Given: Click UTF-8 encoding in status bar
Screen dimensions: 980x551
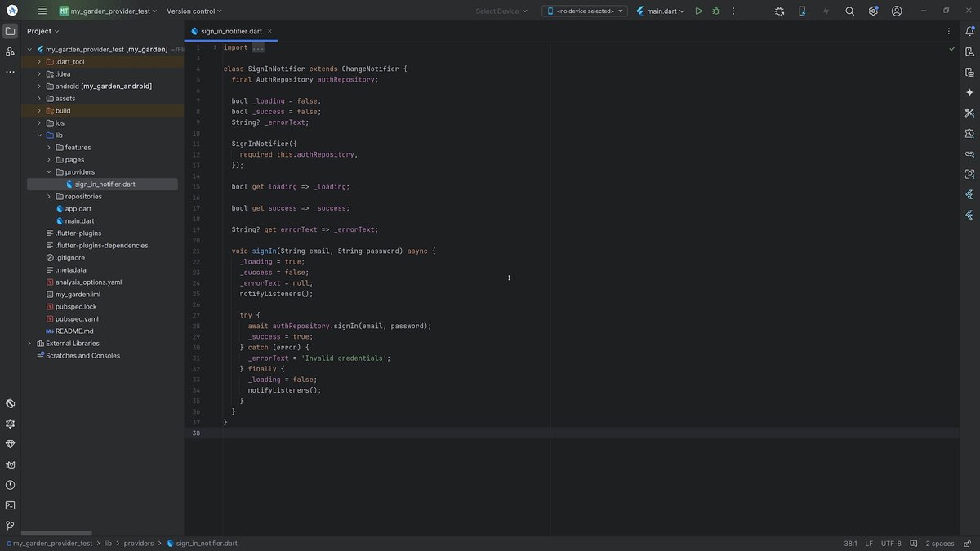Looking at the screenshot, I should click(x=890, y=544).
